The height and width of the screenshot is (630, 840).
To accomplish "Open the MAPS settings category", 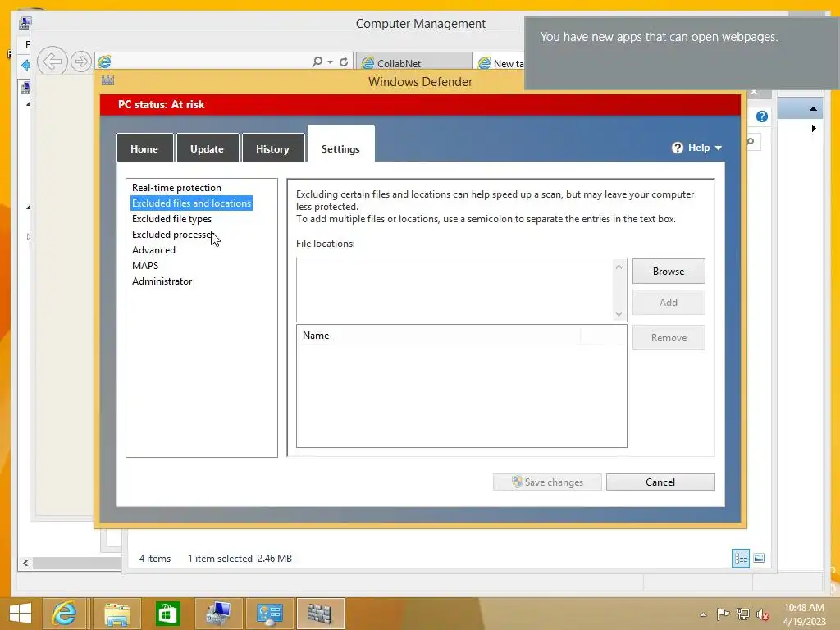I will tap(145, 265).
